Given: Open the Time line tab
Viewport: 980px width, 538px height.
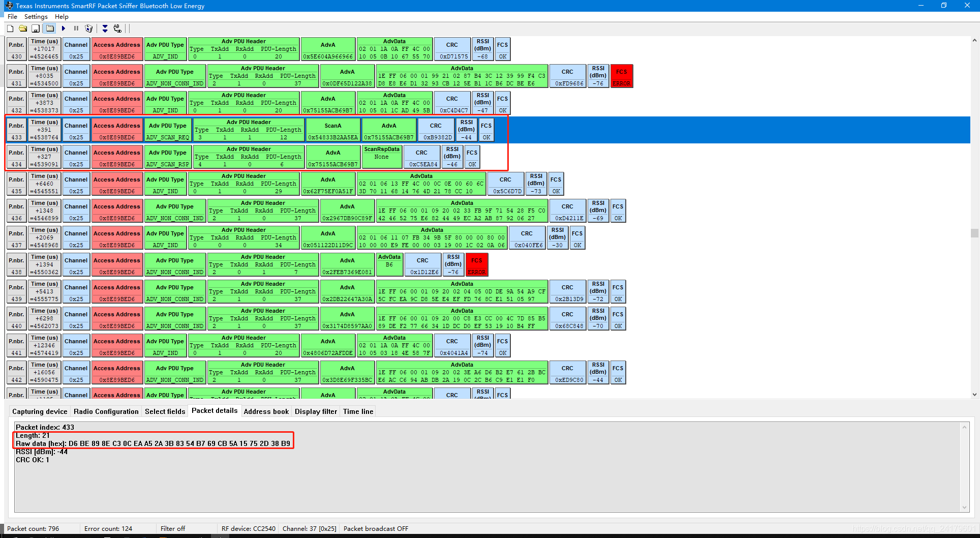Looking at the screenshot, I should point(358,411).
